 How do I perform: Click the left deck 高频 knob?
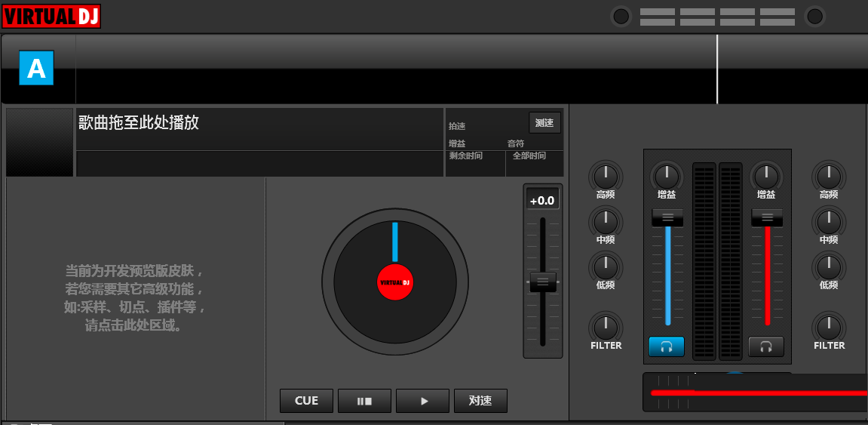click(606, 177)
